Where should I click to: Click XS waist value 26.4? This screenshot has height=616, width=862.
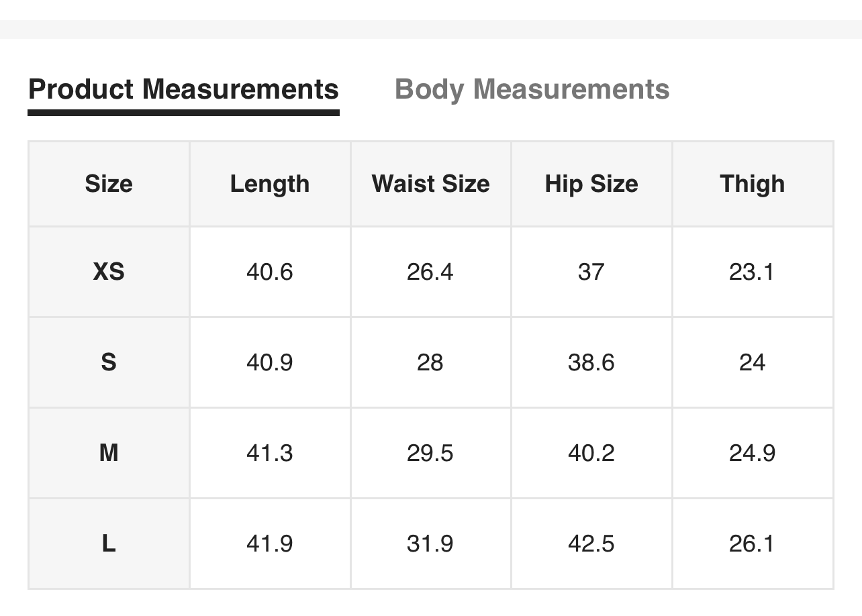(x=430, y=272)
